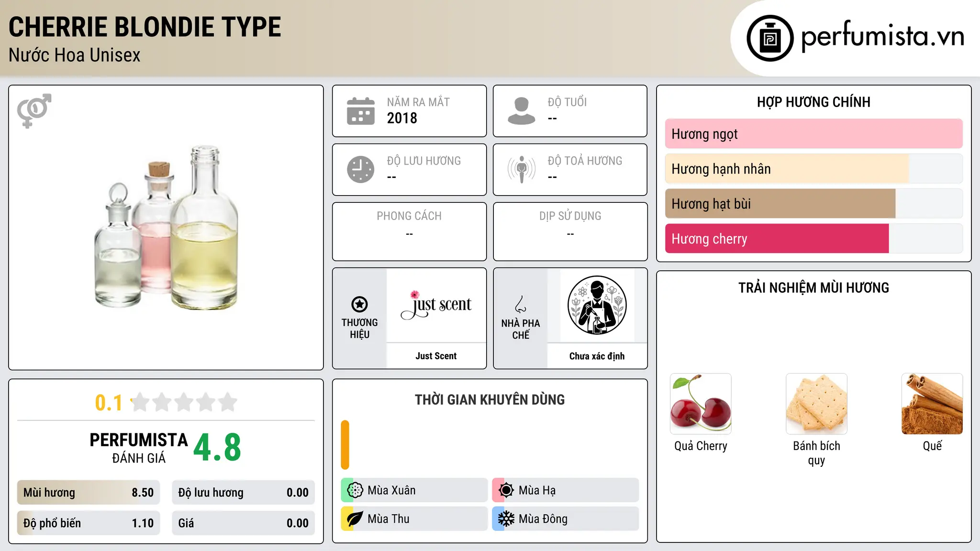Screen dimensions: 980x551
Task: Click the snowflake icon for Mùa Đông
Action: tap(506, 519)
